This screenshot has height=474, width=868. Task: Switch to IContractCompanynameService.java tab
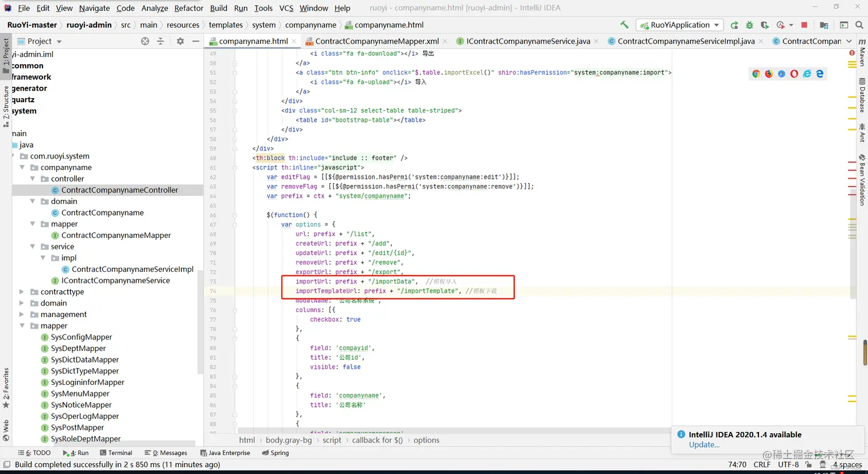click(528, 41)
